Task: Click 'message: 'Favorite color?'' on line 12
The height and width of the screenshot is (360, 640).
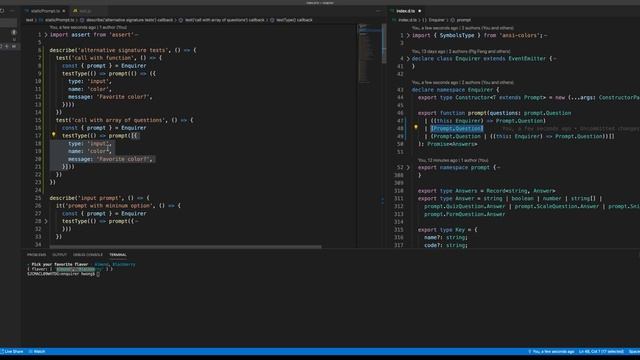Action: click(110, 97)
